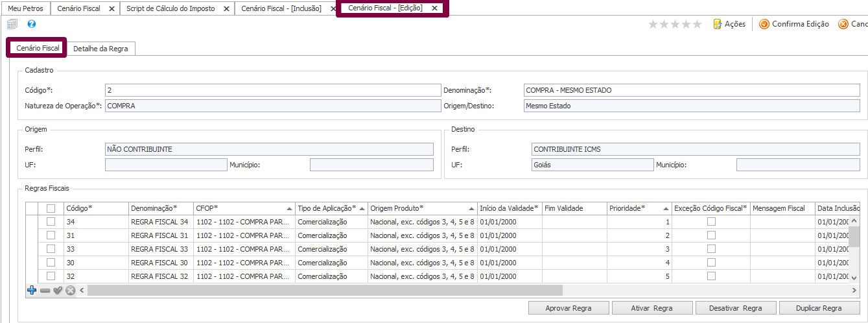Click the Início da Validade column header

pyautogui.click(x=510, y=208)
